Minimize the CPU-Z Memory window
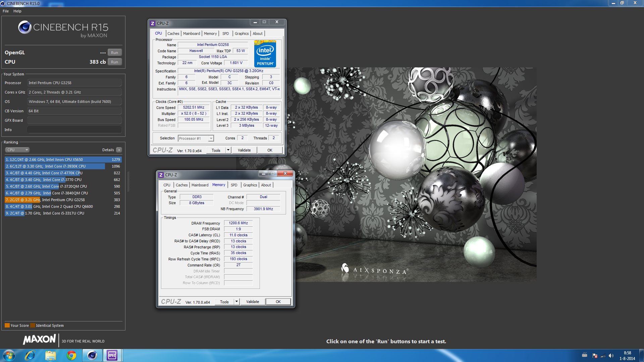The height and width of the screenshot is (362, 644). (x=263, y=174)
